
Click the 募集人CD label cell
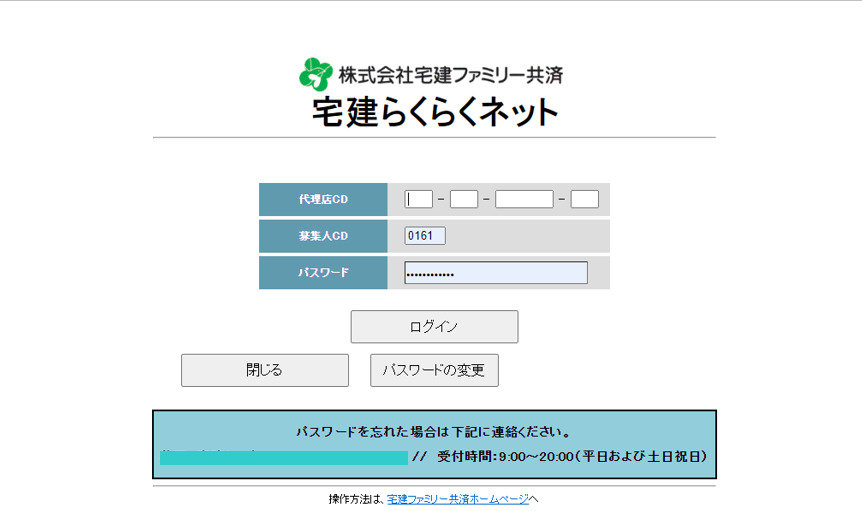(x=323, y=236)
